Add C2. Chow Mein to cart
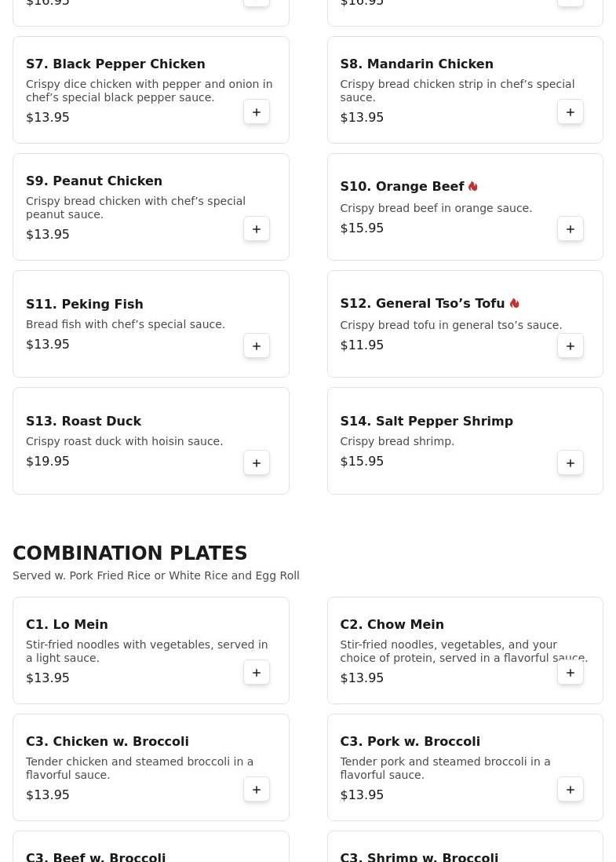616x862 pixels. tap(570, 673)
